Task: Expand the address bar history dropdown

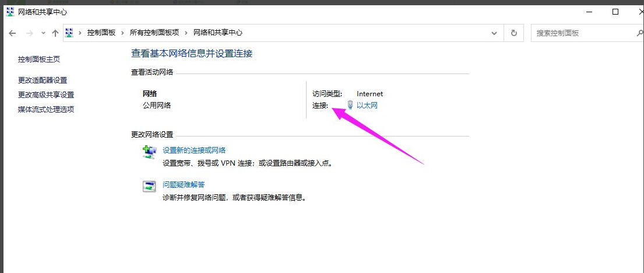Action: coord(495,33)
